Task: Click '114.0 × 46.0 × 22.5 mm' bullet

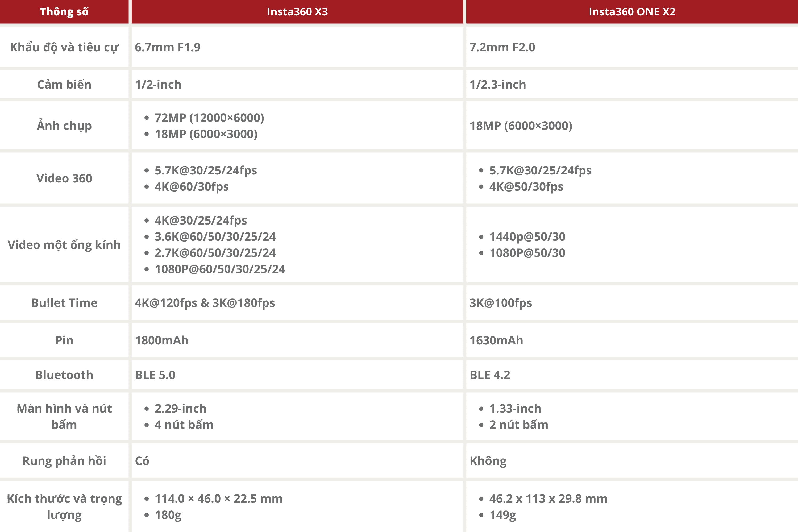Action: click(218, 498)
